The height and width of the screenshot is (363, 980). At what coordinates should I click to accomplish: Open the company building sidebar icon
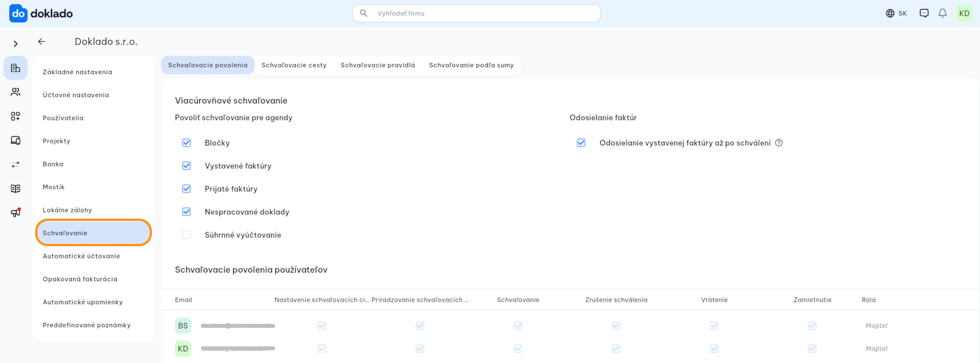click(16, 68)
